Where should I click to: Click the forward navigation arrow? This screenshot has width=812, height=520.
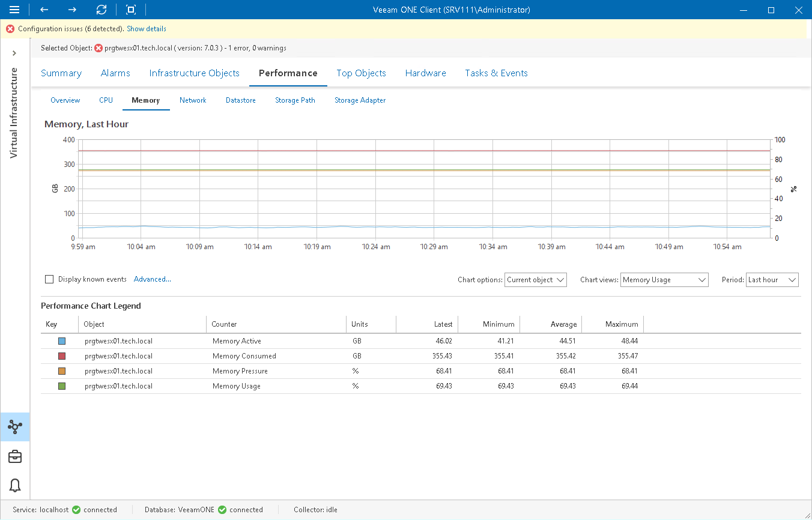point(71,10)
